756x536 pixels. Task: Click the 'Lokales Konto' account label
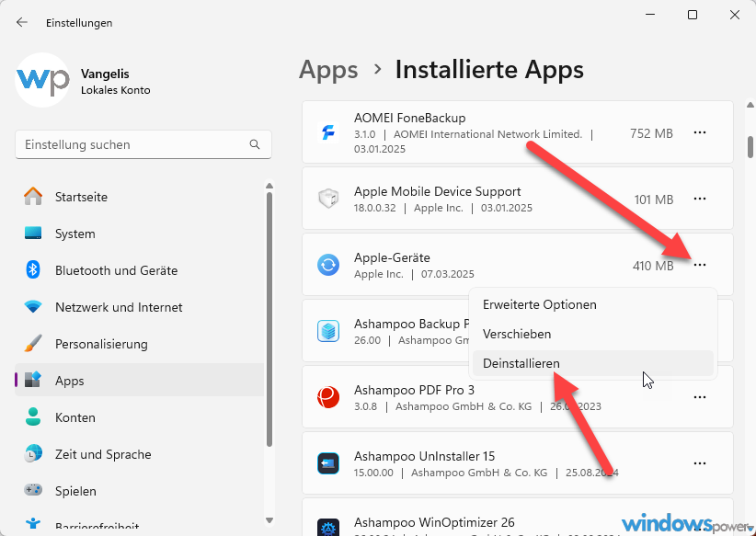116,90
